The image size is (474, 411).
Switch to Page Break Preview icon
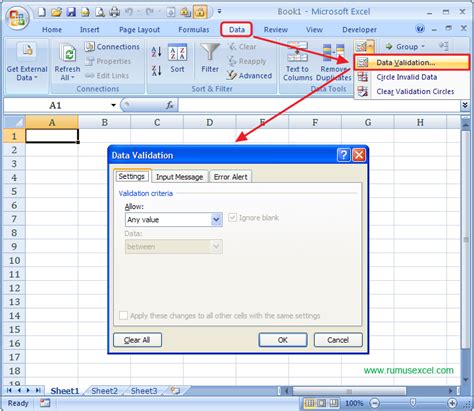[x=334, y=403]
